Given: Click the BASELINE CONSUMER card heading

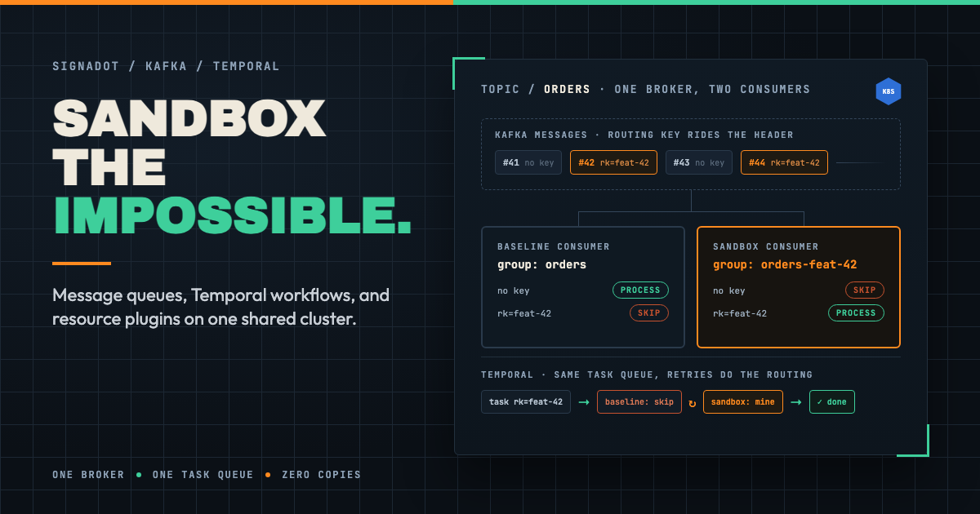Looking at the screenshot, I should (x=554, y=246).
